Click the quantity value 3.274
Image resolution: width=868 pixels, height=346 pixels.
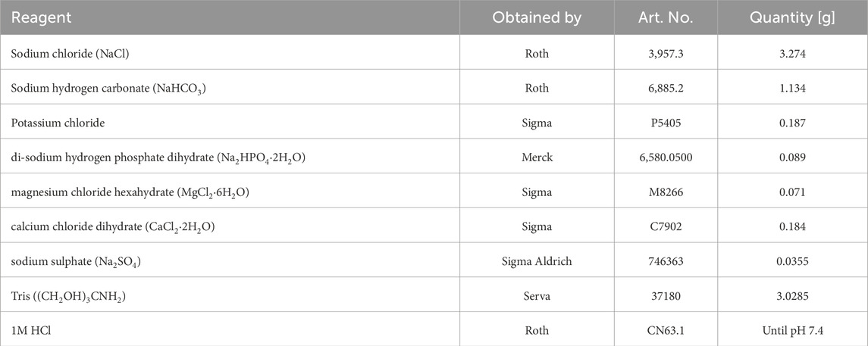point(792,52)
